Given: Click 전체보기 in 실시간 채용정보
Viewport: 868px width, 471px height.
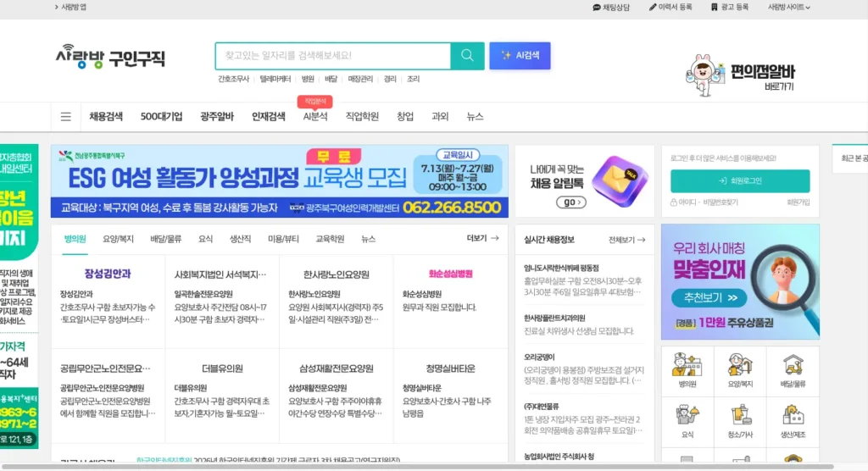Looking at the screenshot, I should point(626,240).
